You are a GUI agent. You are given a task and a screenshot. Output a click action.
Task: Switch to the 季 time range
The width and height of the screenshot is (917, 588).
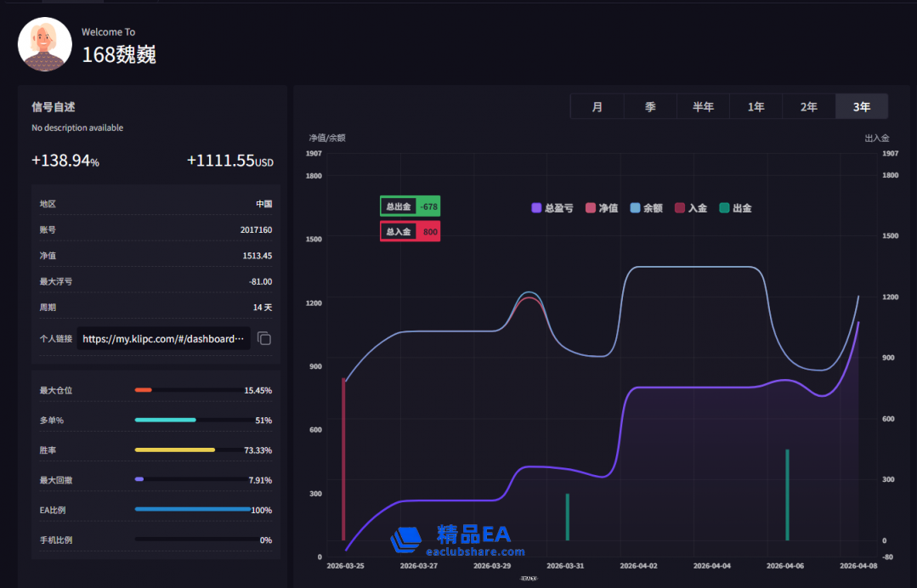point(650,106)
